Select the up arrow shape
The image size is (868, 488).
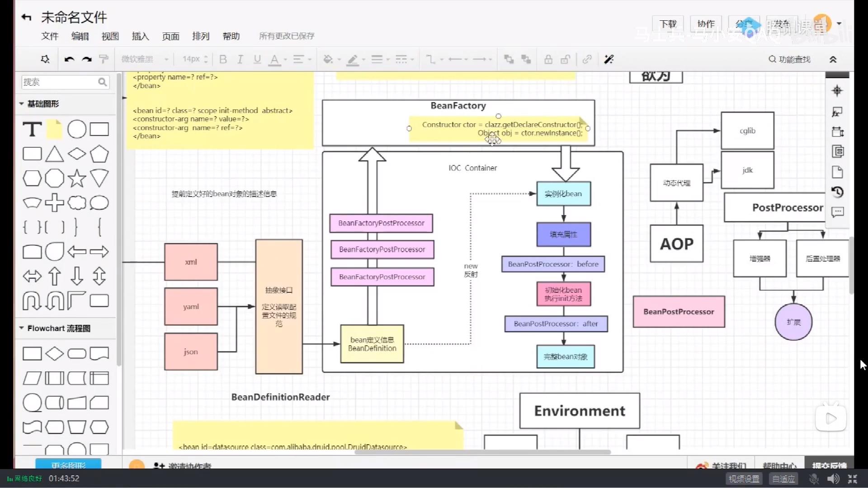[x=54, y=276]
